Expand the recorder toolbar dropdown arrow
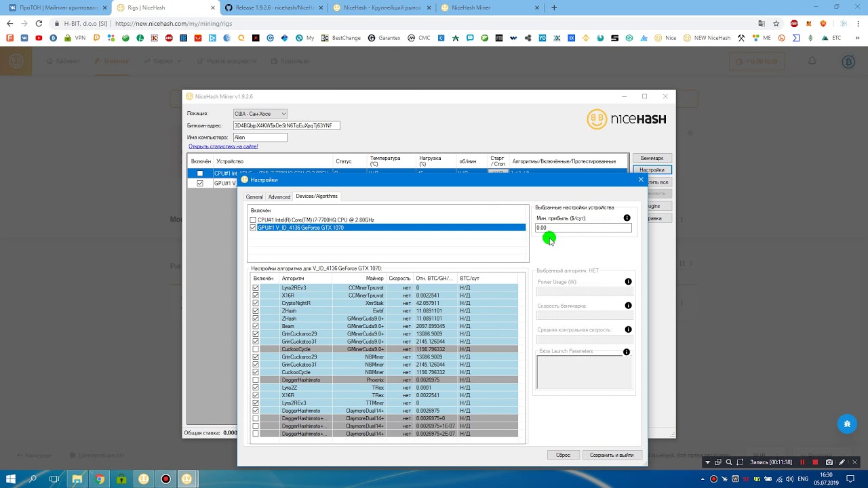868x488 pixels. [707, 462]
